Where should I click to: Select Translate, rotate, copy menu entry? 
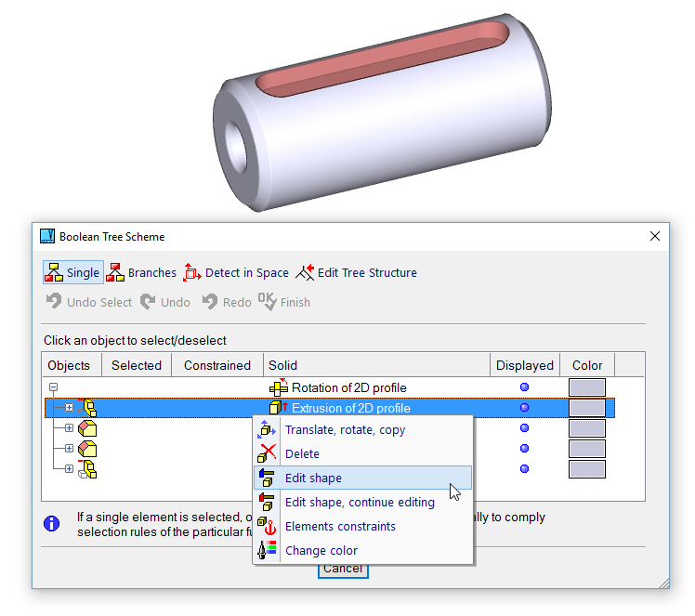coord(345,430)
